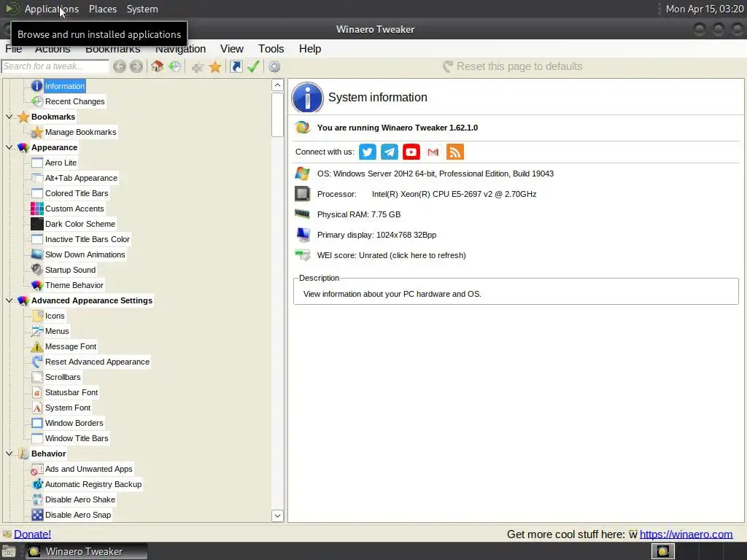The width and height of the screenshot is (747, 560).
Task: Select Automatic Registry Backup in the tree
Action: point(93,484)
